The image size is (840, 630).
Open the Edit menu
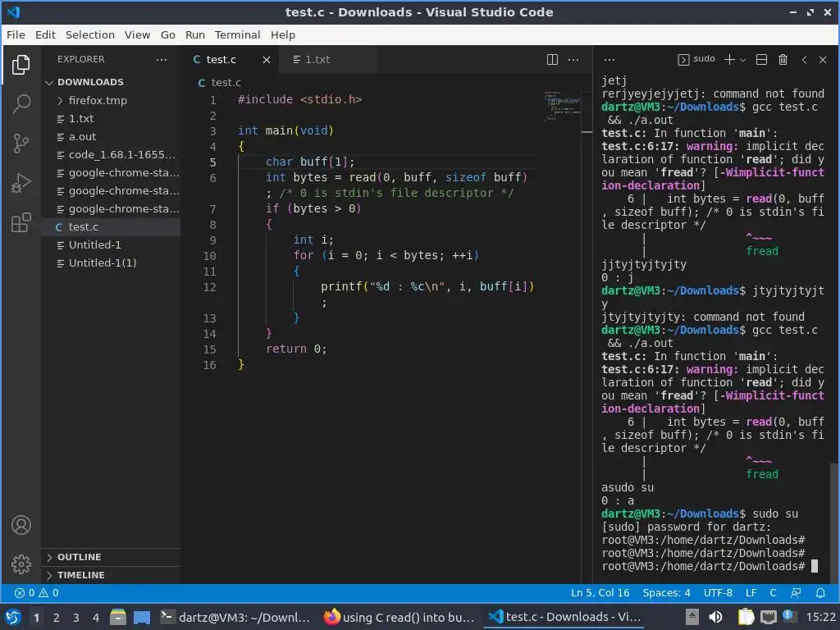(45, 34)
